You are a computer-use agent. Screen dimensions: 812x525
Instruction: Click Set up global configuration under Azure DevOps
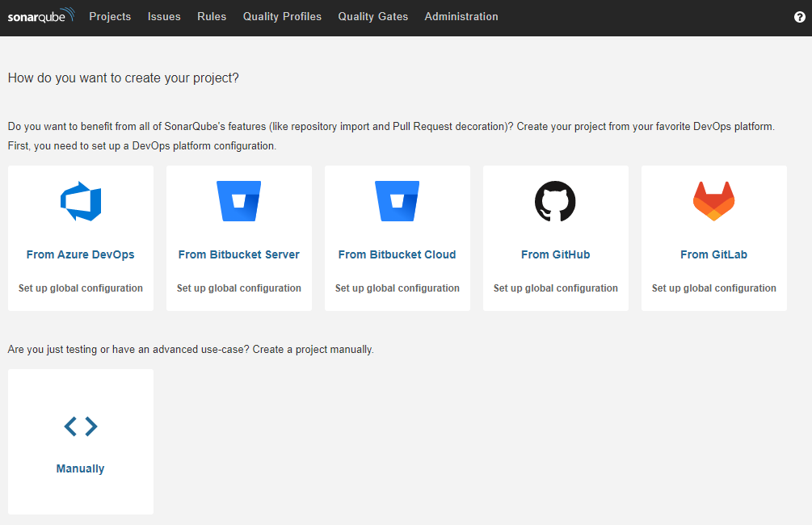coord(80,288)
